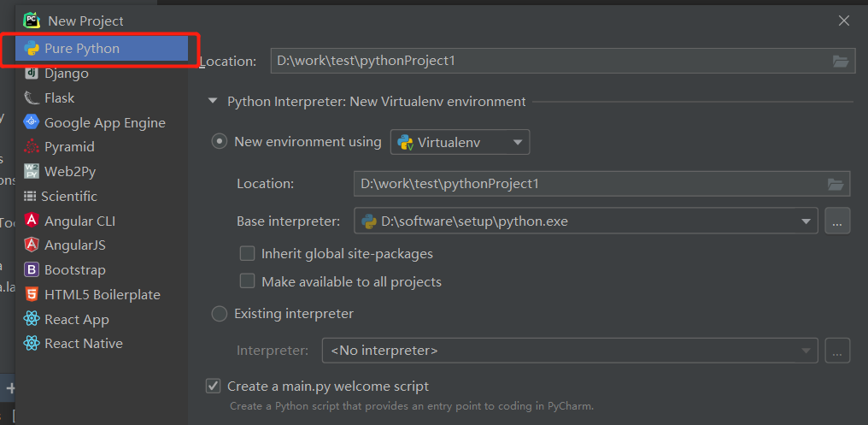Open the Virtualenv environment type dropdown
Screen dimensions: 868x425
[x=460, y=143]
